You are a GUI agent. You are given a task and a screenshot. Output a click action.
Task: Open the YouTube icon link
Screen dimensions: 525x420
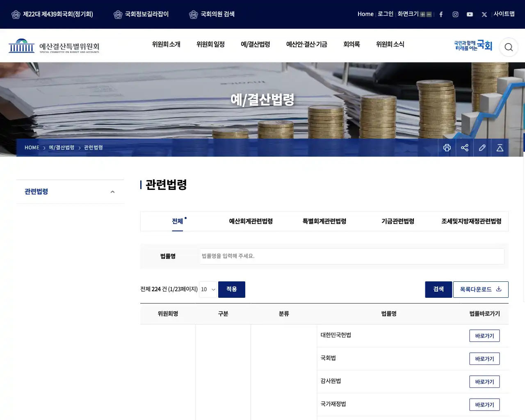pyautogui.click(x=470, y=14)
